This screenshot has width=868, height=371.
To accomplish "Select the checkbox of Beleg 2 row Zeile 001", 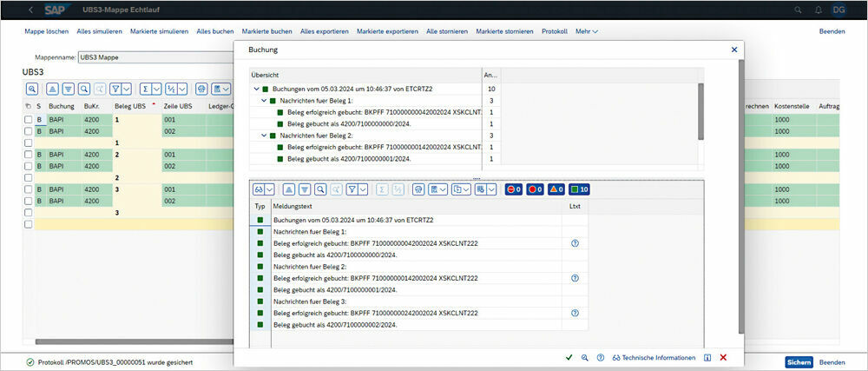I will (x=29, y=154).
